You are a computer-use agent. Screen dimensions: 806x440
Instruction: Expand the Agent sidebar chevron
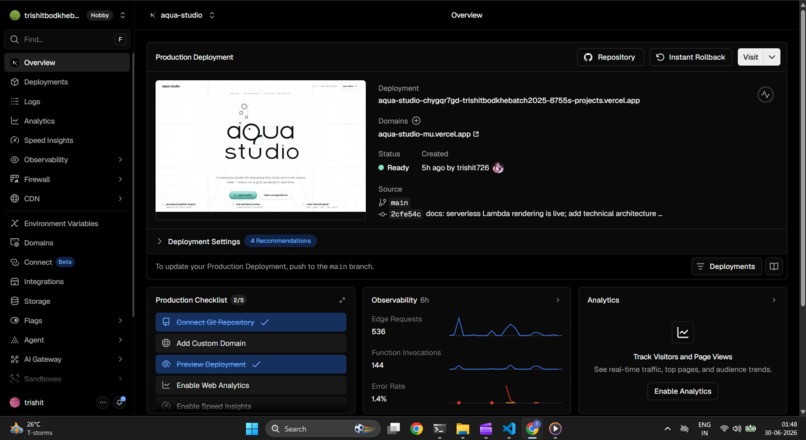pos(120,340)
